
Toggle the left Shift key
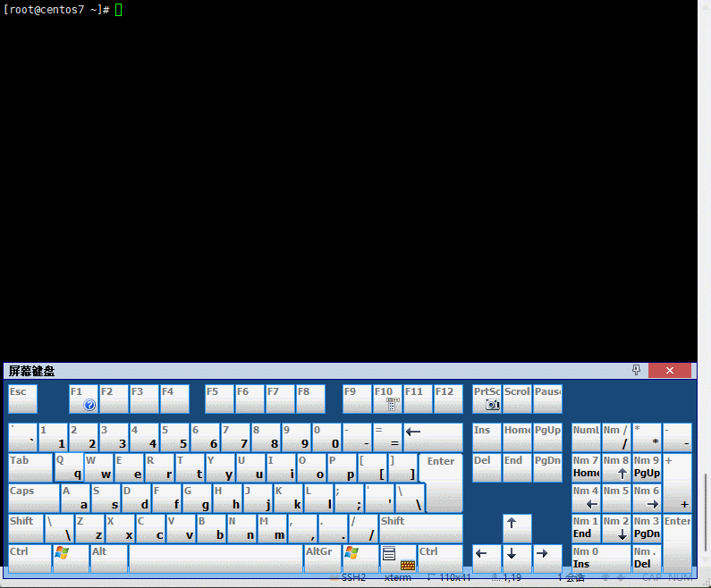(26, 528)
